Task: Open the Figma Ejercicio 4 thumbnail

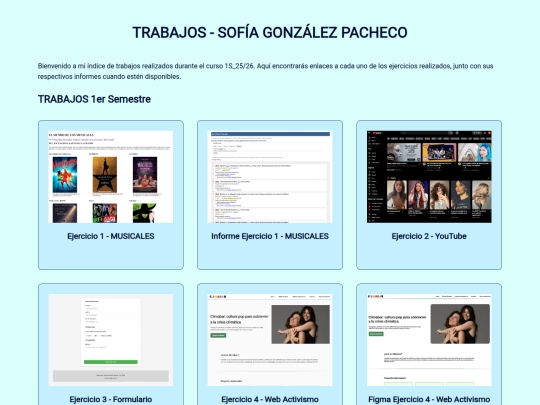Action: coord(429,340)
